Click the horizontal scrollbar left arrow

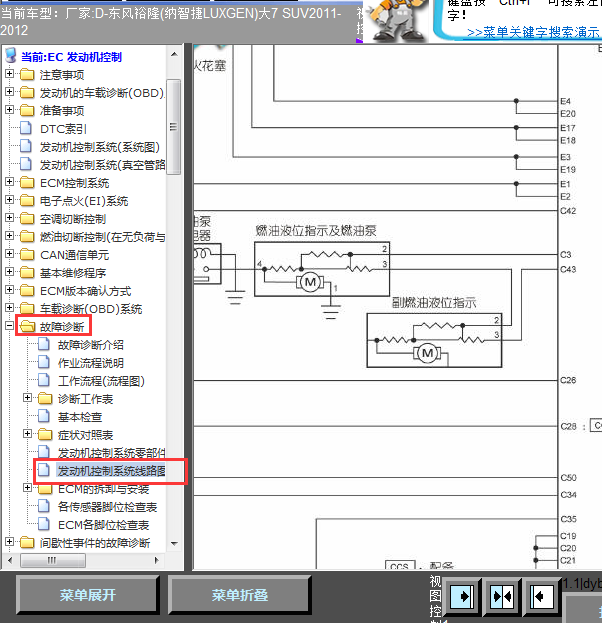[10, 560]
